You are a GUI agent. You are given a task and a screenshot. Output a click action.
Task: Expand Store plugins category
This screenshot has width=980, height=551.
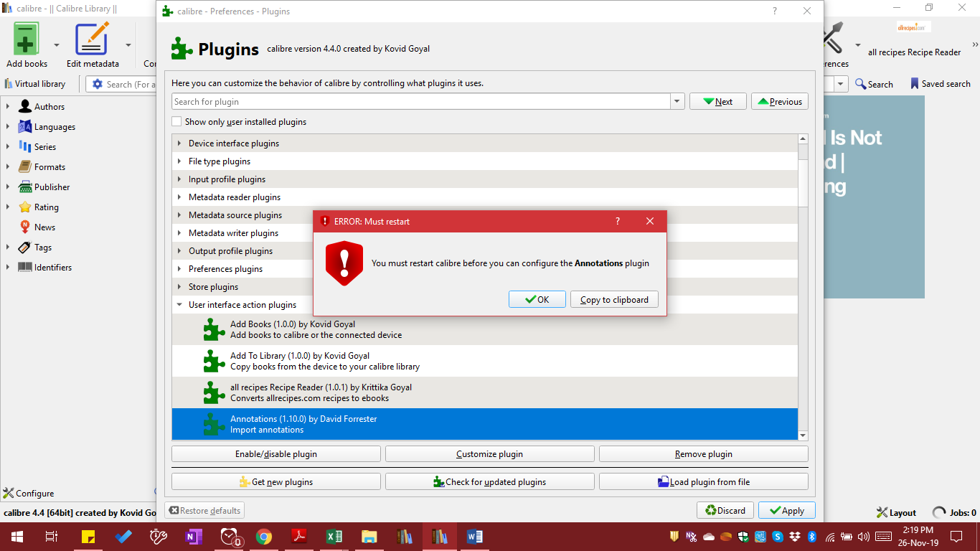coord(179,287)
